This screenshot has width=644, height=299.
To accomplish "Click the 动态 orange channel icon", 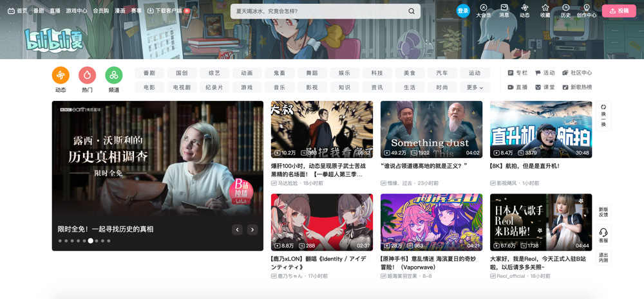I will click(61, 75).
